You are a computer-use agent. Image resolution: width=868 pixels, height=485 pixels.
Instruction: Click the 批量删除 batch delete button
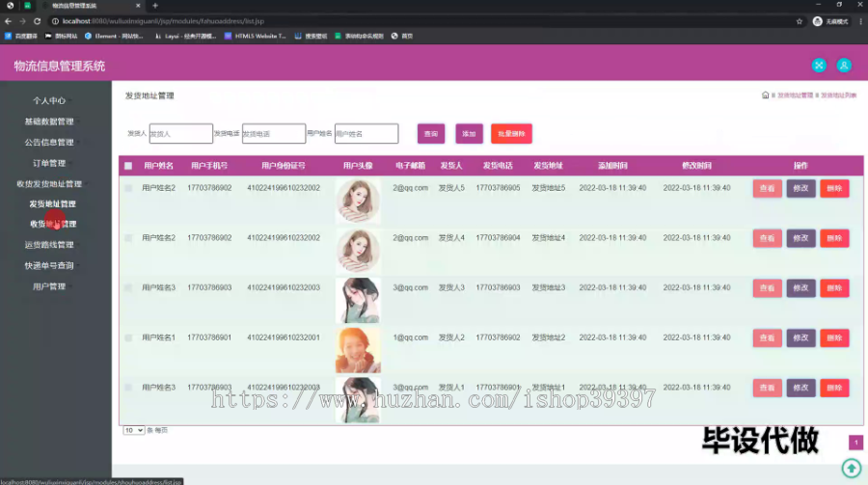tap(511, 133)
